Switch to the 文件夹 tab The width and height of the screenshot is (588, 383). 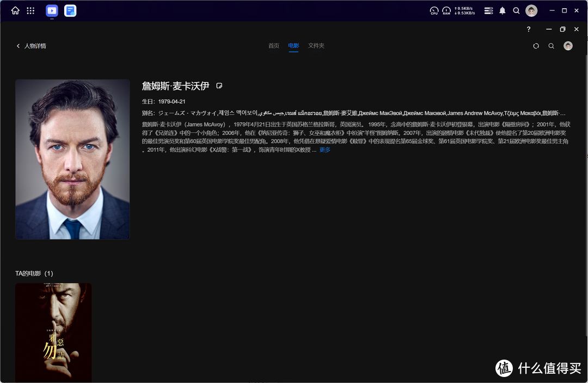click(316, 46)
